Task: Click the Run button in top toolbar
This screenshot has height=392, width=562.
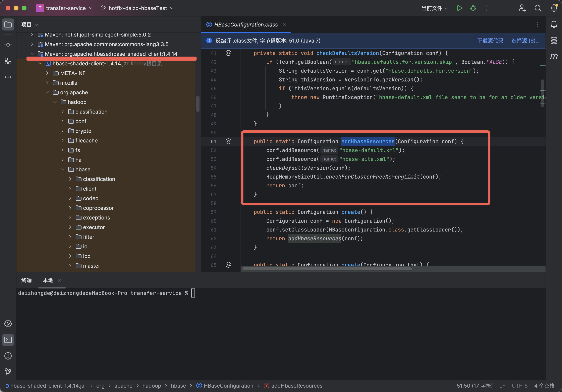Action: [x=459, y=8]
